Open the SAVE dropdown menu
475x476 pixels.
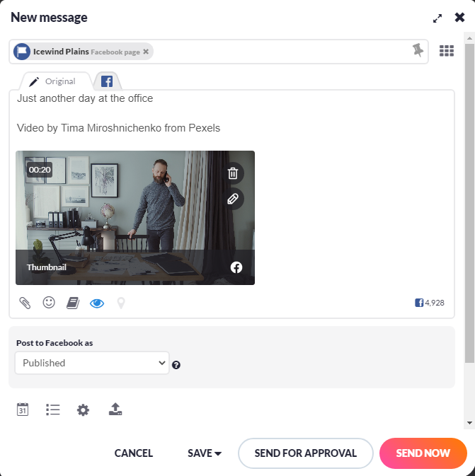tap(205, 453)
